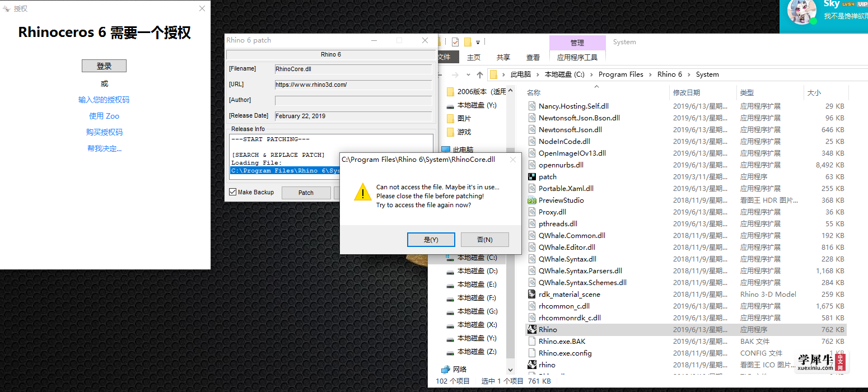Open the 本地磁盘 (Z:) drive
Image resolution: width=868 pixels, height=392 pixels.
point(472,352)
